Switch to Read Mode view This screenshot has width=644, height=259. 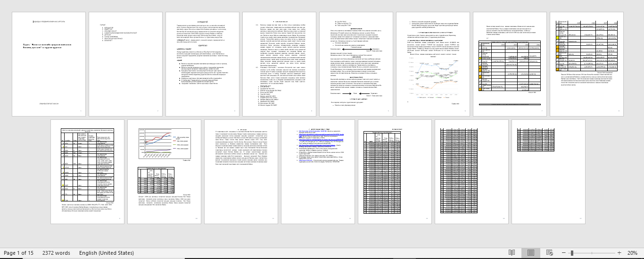point(512,253)
